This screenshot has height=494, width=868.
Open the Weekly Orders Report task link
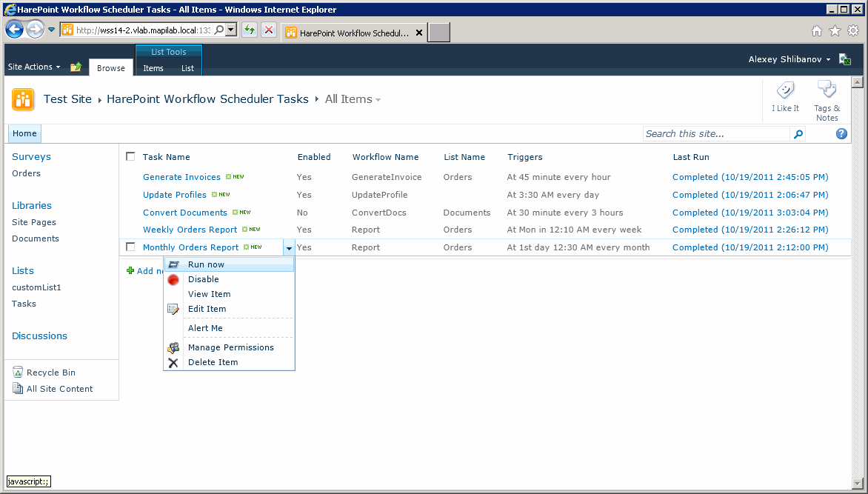pos(190,230)
